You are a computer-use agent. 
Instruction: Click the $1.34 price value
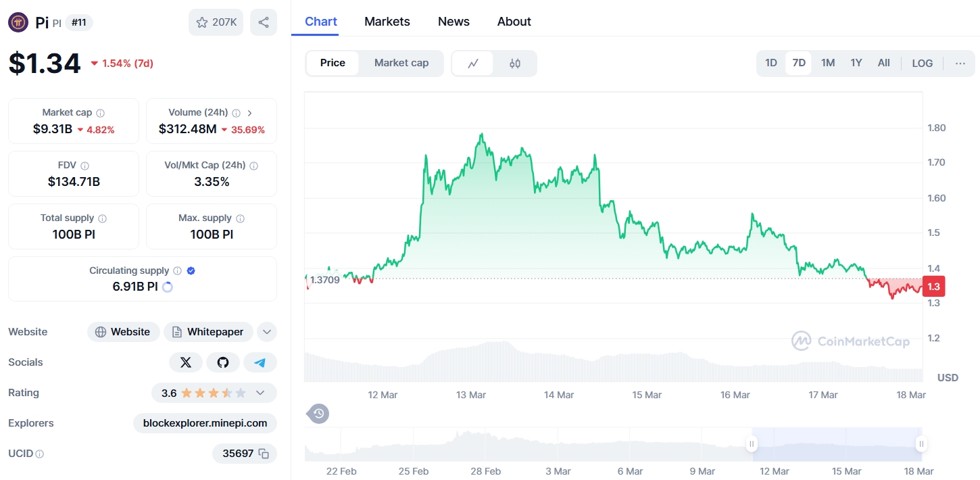[x=45, y=63]
